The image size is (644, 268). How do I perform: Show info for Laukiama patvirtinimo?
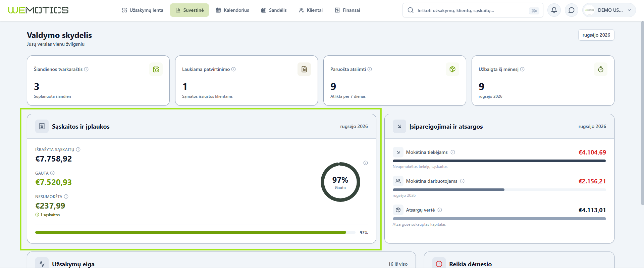233,69
